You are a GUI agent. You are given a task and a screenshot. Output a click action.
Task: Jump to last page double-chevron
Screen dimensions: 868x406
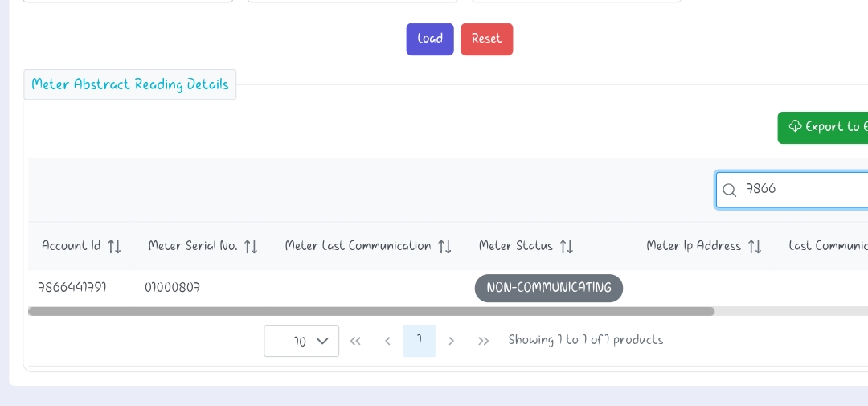tap(484, 341)
